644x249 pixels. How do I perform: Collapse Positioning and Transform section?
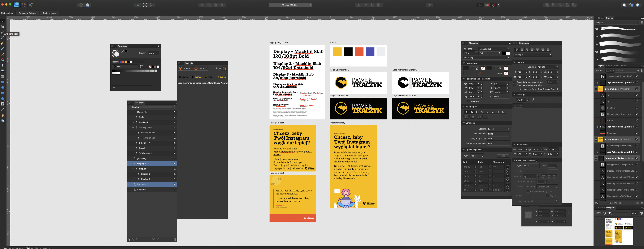tap(464, 79)
